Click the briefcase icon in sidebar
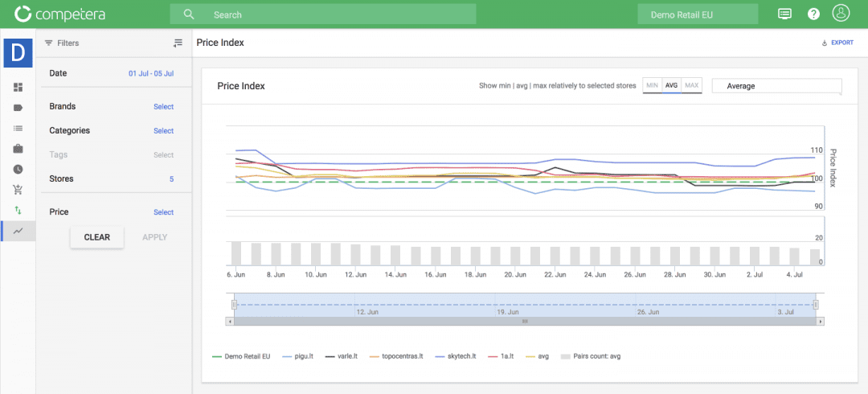The width and height of the screenshot is (868, 394). pyautogui.click(x=18, y=149)
